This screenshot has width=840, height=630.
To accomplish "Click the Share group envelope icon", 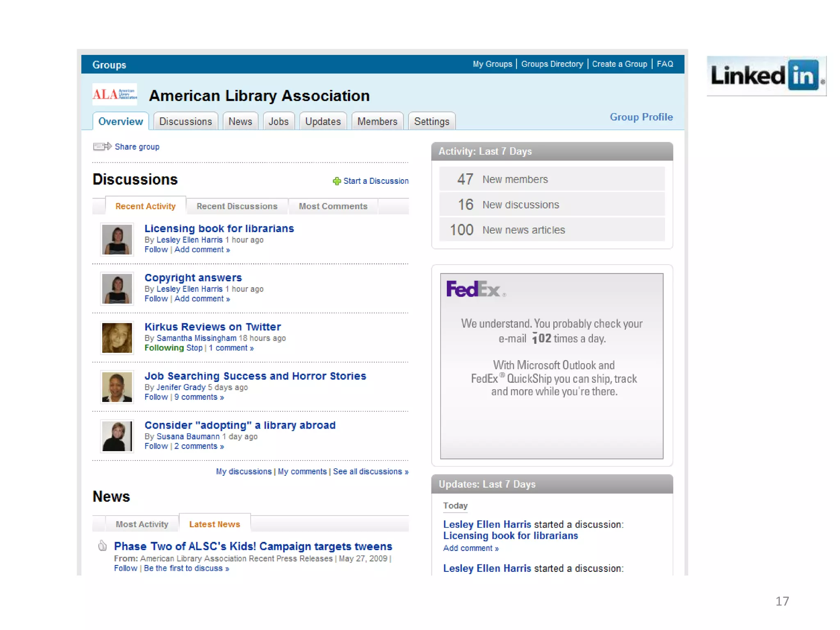I will (102, 146).
